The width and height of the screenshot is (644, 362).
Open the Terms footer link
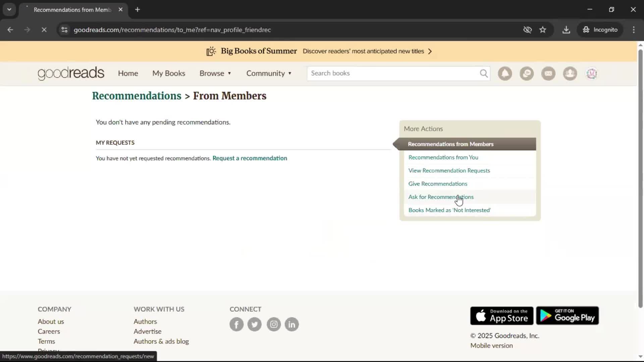click(46, 341)
